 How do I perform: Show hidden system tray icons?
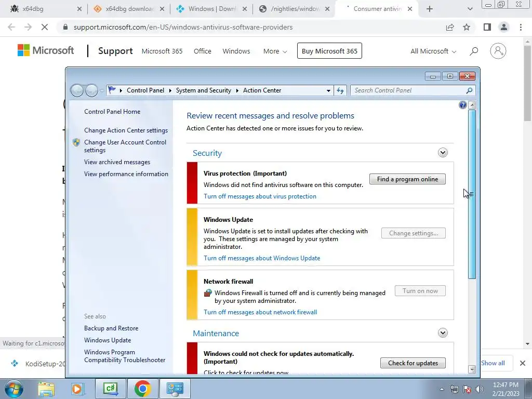pos(442,389)
